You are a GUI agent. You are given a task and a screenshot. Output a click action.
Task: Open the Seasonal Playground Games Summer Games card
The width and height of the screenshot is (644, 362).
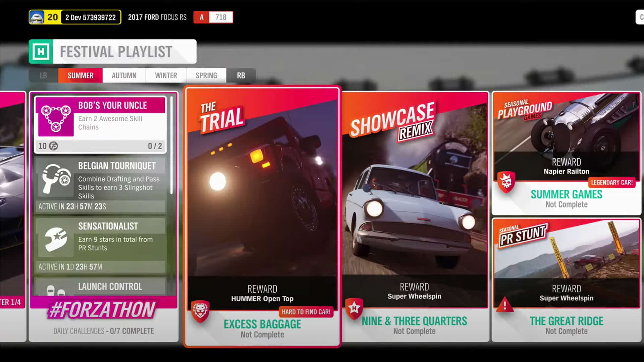coord(567,153)
